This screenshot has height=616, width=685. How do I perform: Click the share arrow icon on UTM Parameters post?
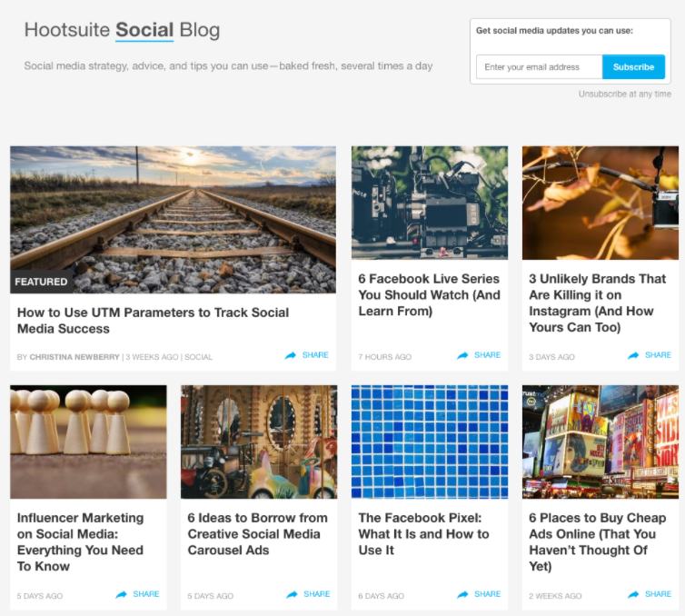(x=291, y=355)
